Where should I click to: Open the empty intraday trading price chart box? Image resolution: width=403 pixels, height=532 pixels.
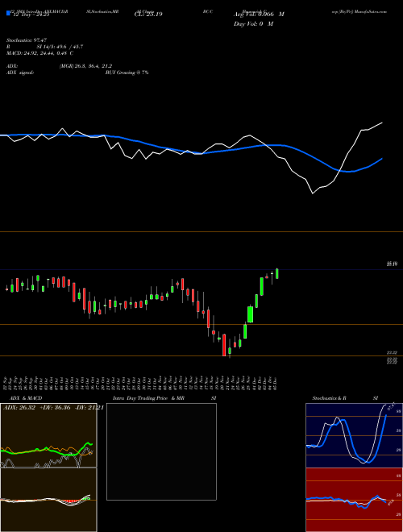pos(161,451)
